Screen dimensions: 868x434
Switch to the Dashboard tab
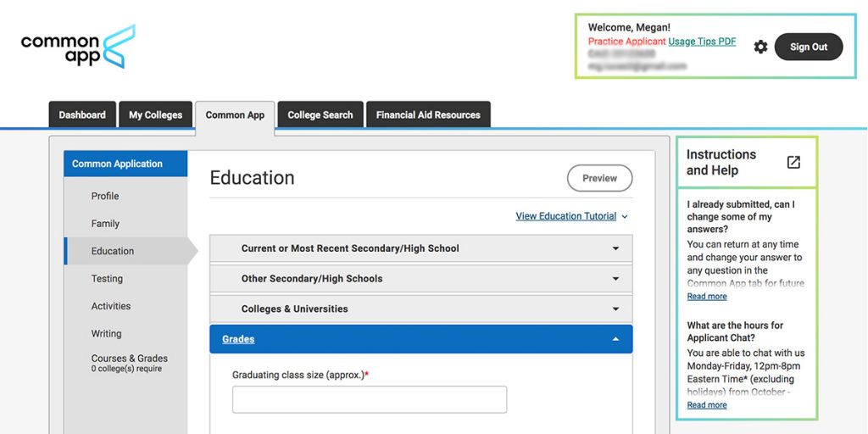[82, 115]
